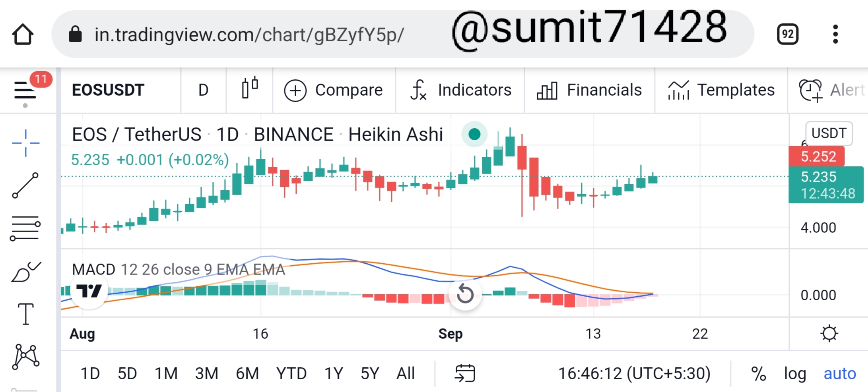Select the Fib retracement lines tool

pos(25,228)
